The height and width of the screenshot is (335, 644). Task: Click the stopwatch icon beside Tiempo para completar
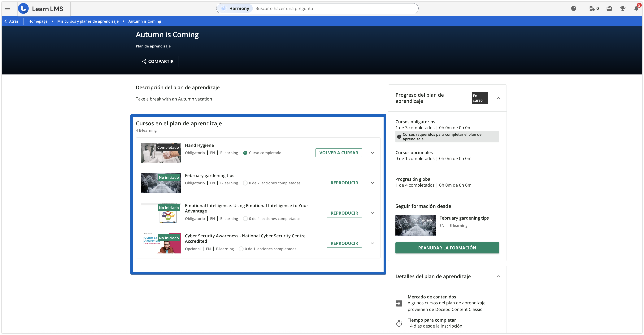(x=399, y=323)
